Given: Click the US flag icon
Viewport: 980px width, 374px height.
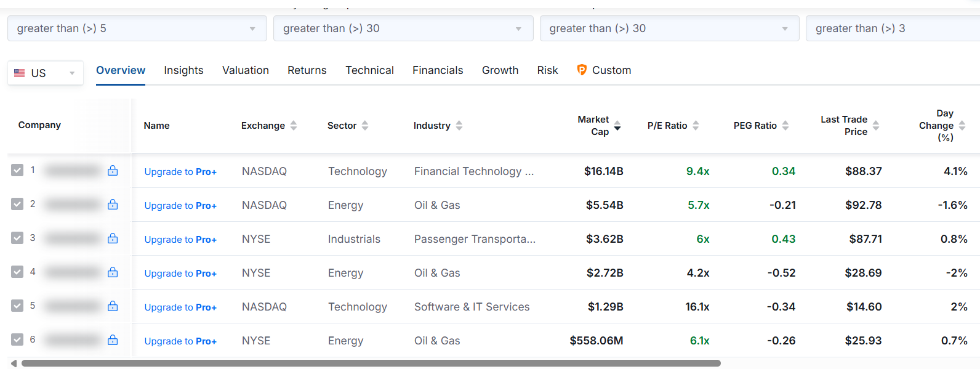Looking at the screenshot, I should (x=20, y=73).
